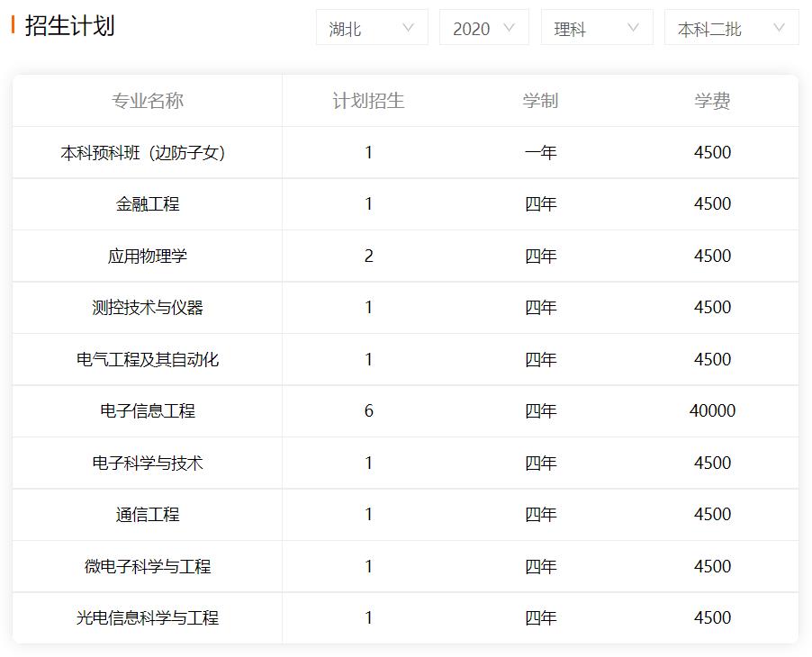Click the 电子信息工程 major name
The height and width of the screenshot is (657, 812).
click(148, 410)
